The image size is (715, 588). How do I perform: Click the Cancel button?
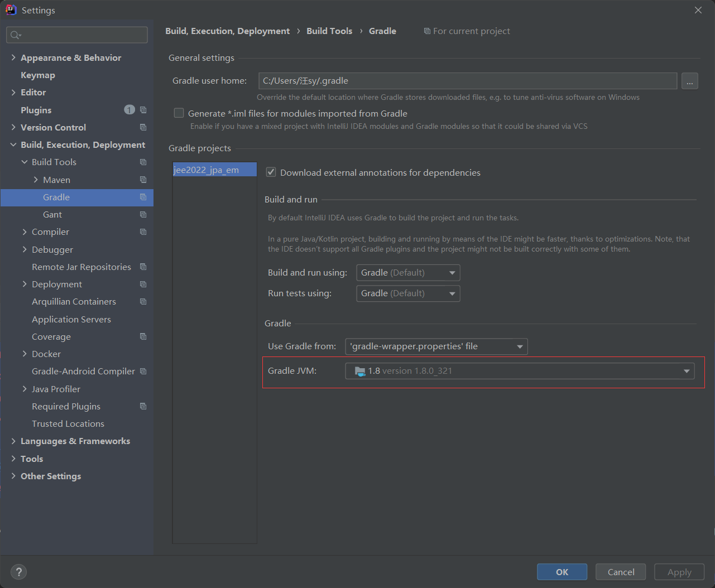tap(620, 571)
